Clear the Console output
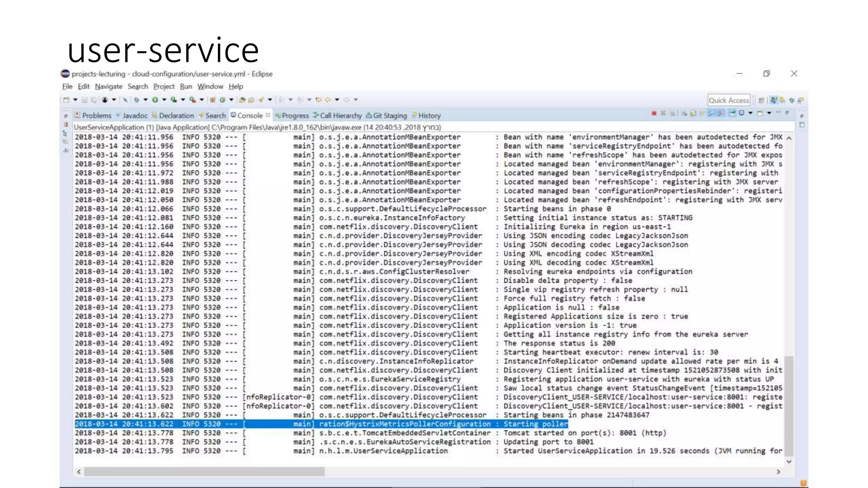 684,113
